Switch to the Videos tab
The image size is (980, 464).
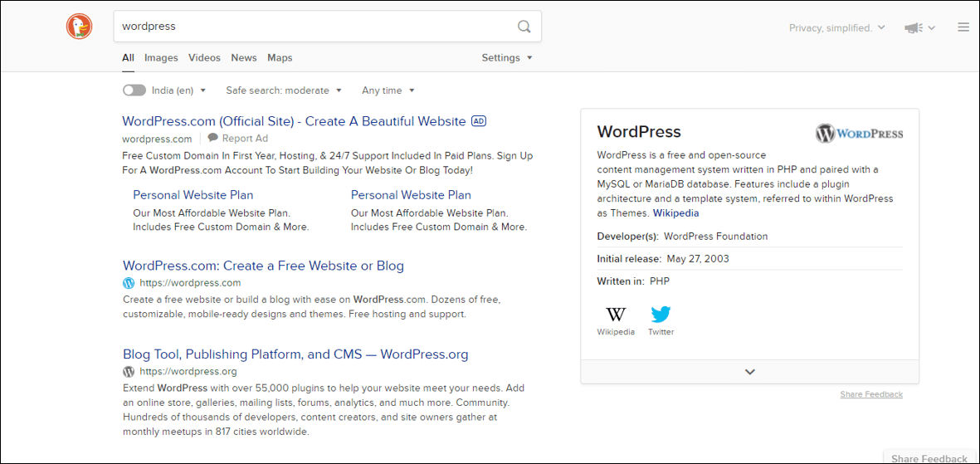pos(204,57)
